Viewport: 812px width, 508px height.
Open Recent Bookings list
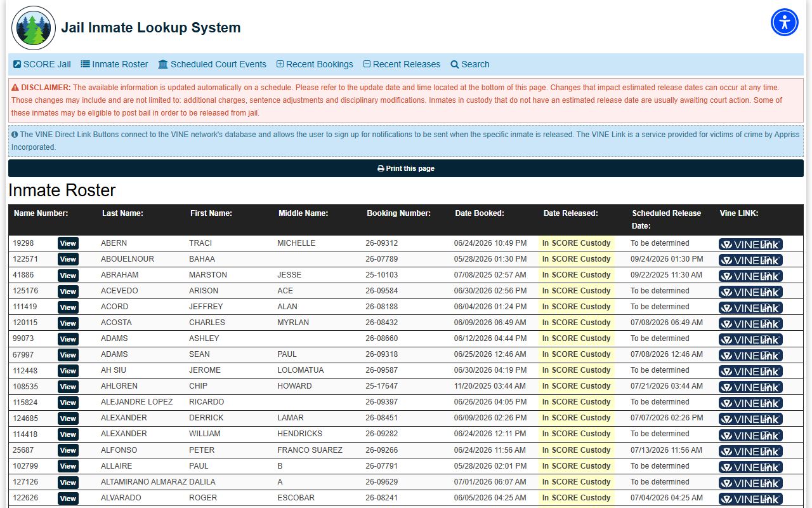tap(315, 64)
